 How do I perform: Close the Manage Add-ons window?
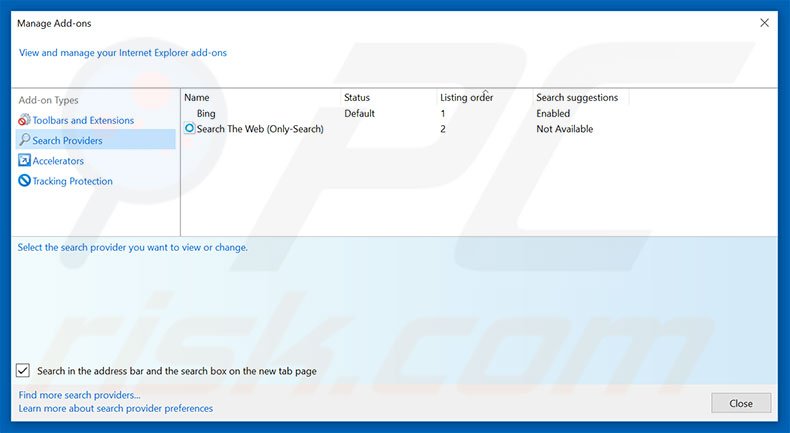click(x=764, y=23)
